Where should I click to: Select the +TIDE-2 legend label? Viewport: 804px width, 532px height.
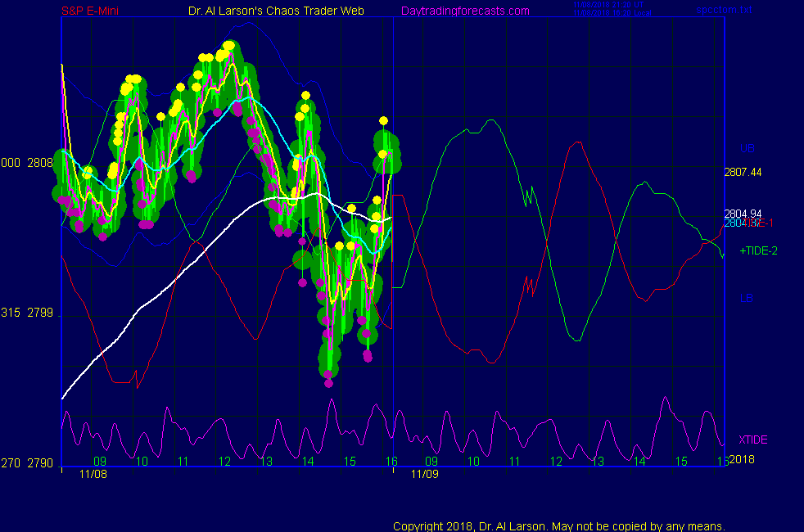click(757, 250)
